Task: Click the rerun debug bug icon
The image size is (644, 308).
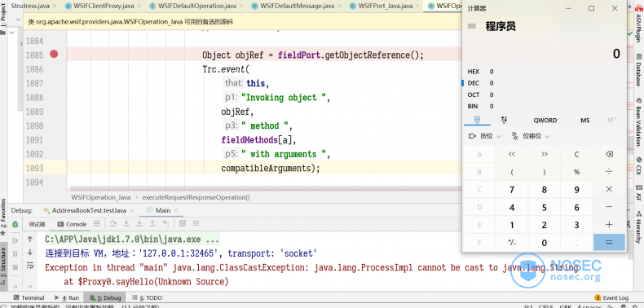Action: click(x=15, y=224)
